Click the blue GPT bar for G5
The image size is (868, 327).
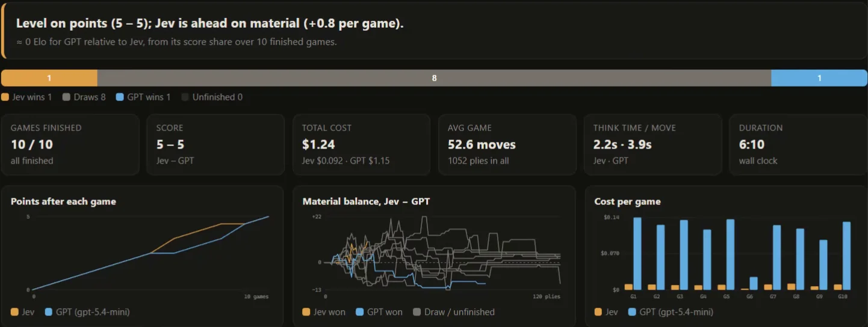730,254
